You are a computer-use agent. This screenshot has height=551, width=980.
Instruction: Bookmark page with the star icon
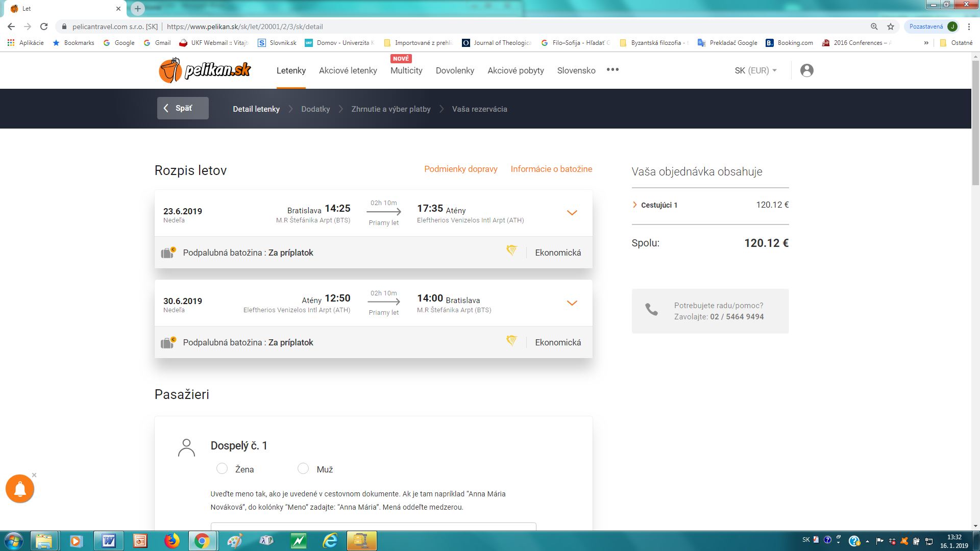click(891, 27)
